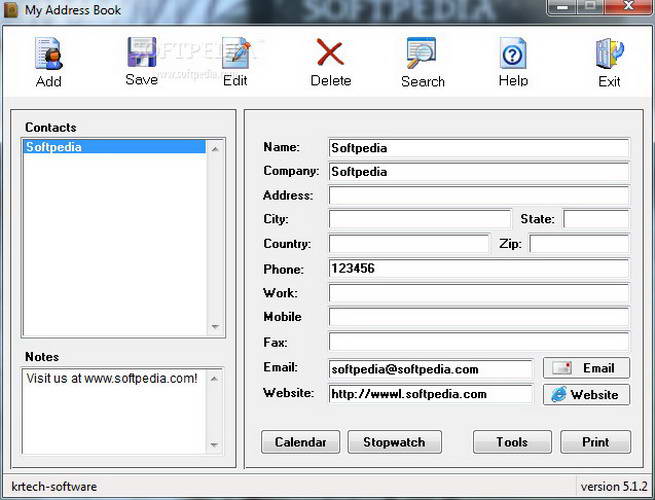Click the Internet Explorer icon on the Website button
This screenshot has height=500, width=655.
click(x=559, y=394)
